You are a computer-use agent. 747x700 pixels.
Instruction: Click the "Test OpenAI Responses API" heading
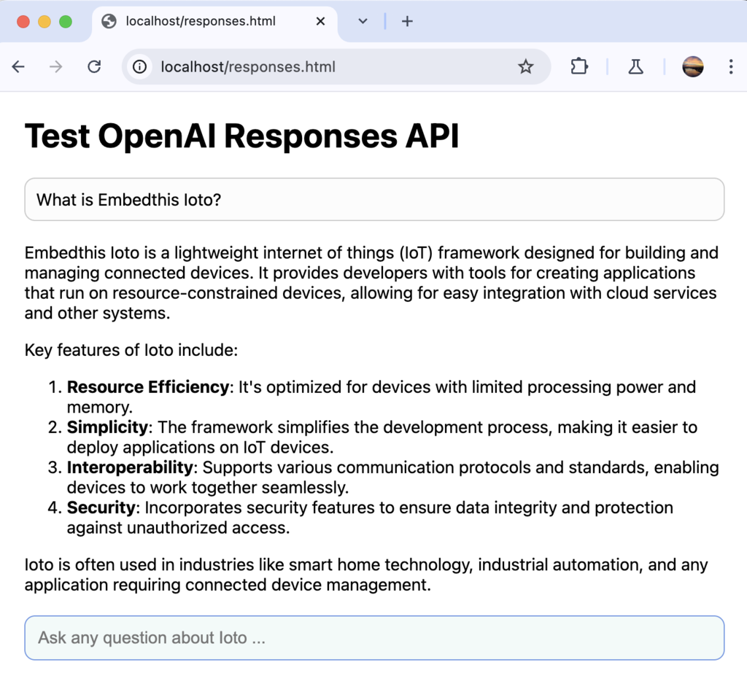click(x=241, y=136)
